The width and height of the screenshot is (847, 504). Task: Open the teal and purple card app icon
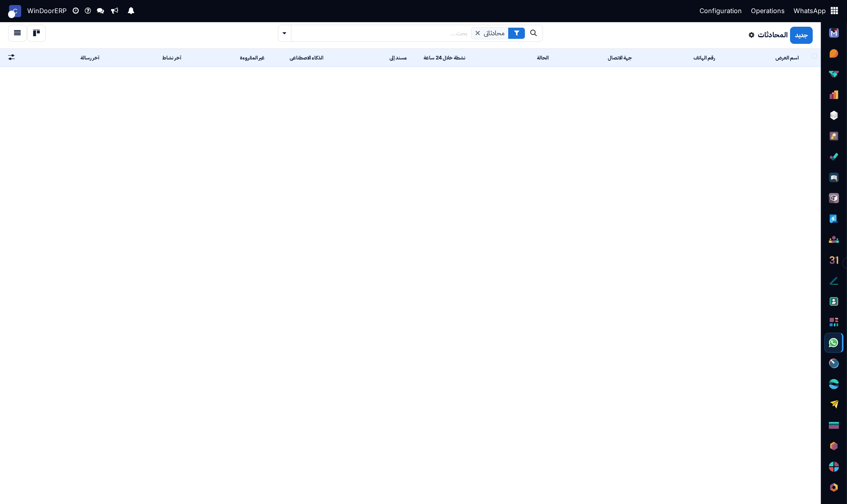tap(834, 425)
